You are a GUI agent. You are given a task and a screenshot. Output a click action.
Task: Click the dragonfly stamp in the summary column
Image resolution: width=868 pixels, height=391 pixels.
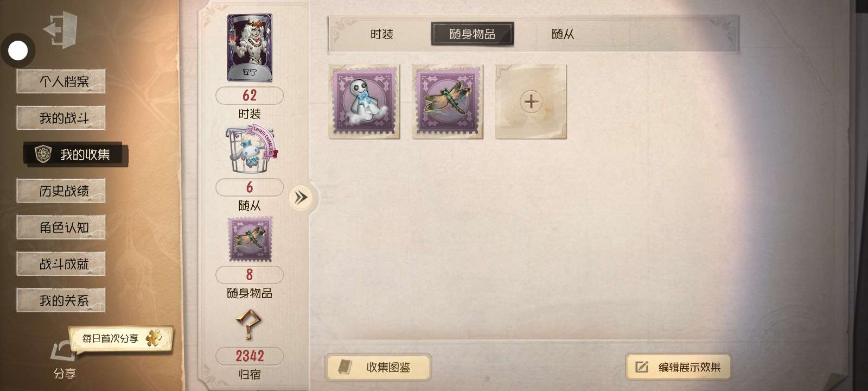coord(250,239)
